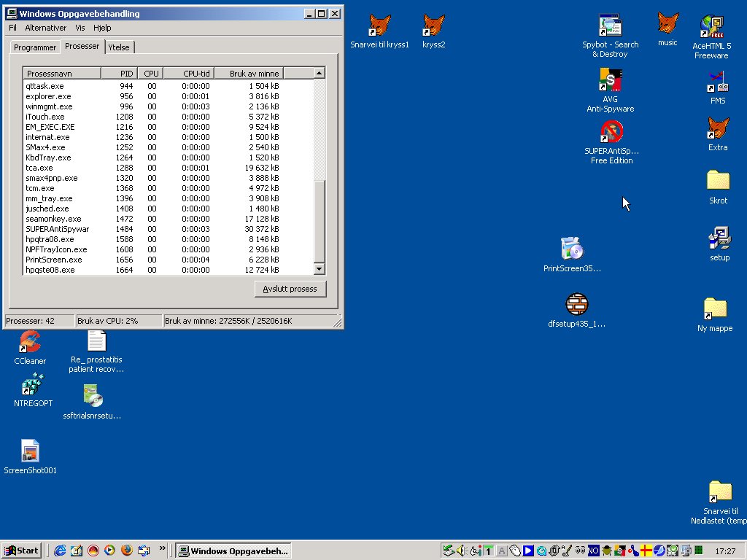Click the mouse-shaped tray icon
This screenshot has width=747, height=560.
pyautogui.click(x=515, y=551)
